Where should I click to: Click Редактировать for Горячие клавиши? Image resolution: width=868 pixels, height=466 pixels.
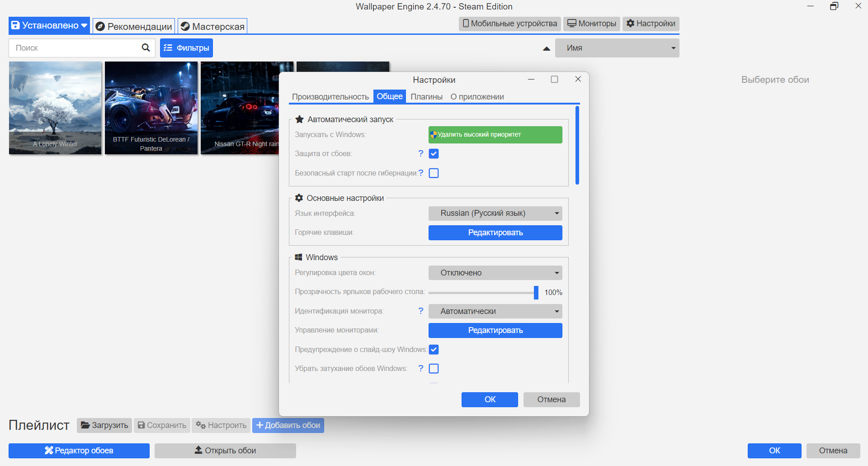[495, 233]
